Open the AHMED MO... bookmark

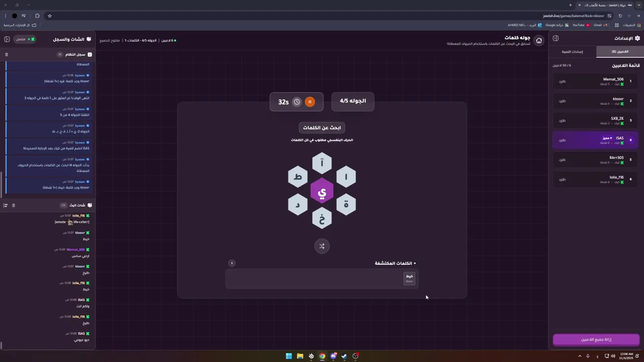525,25
